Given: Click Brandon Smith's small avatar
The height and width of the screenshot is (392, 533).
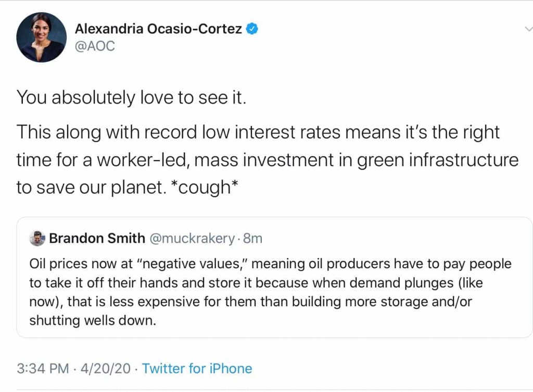Looking at the screenshot, I should point(37,238).
